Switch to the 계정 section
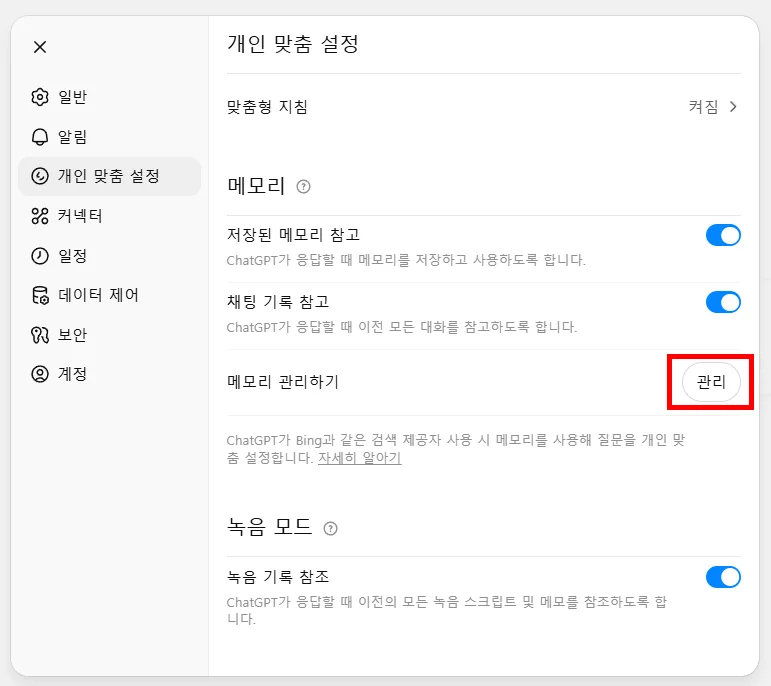 (109, 374)
